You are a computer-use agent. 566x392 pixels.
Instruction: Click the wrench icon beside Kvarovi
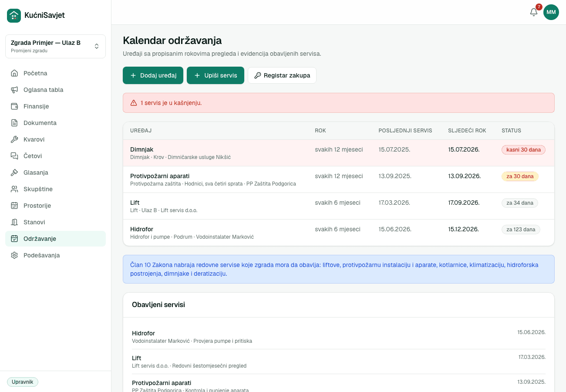(14, 139)
